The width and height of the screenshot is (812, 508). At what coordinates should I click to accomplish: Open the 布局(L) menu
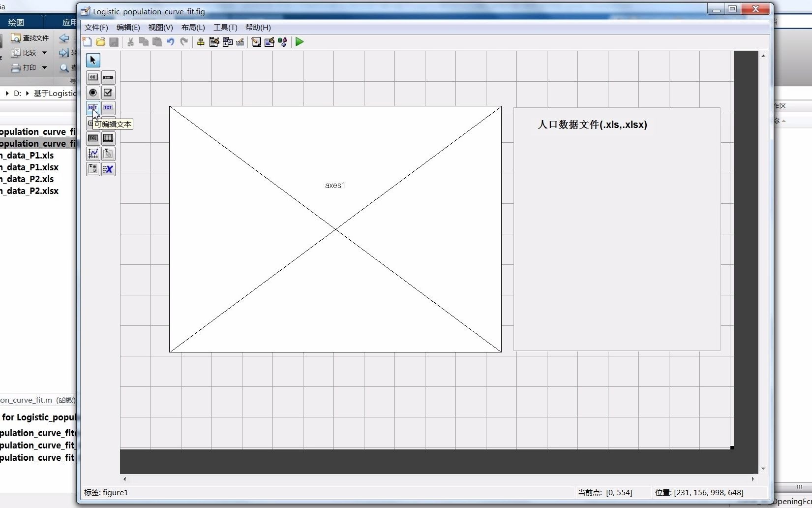point(193,28)
